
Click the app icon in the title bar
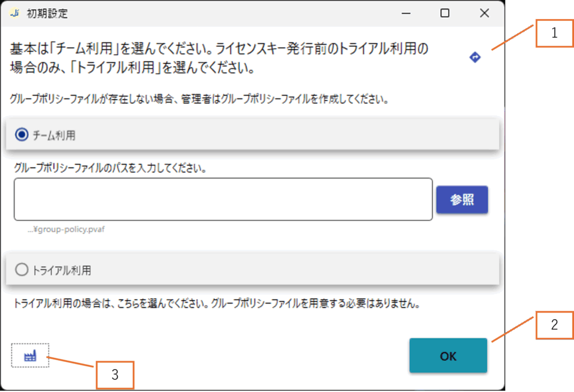(16, 13)
